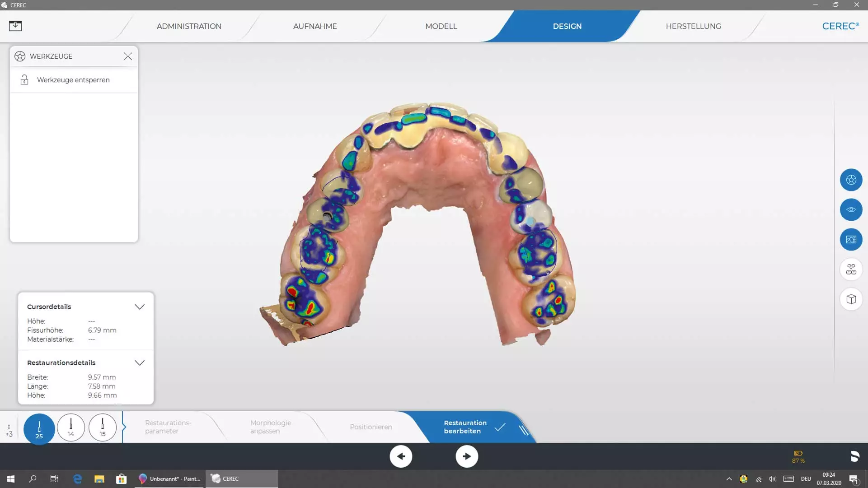
Task: Click the case details icon on right sidebar
Action: click(x=851, y=270)
